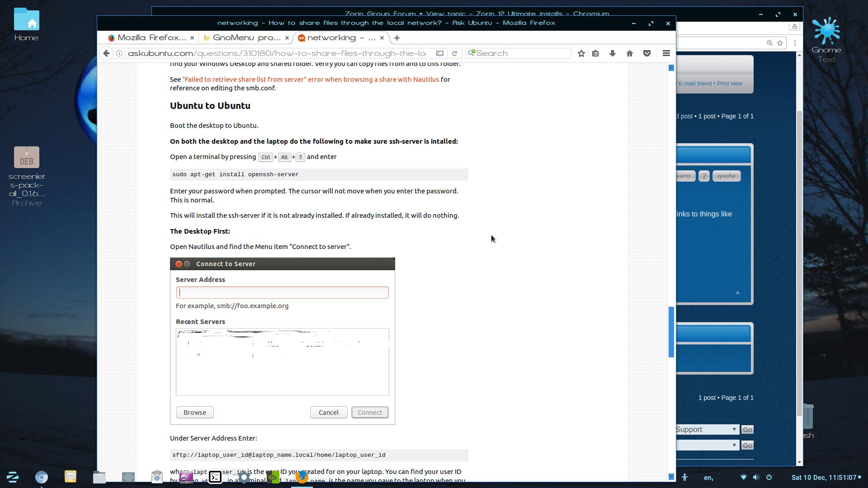This screenshot has width=868, height=488.
Task: Switch to GnoMenu project tab
Action: point(242,38)
